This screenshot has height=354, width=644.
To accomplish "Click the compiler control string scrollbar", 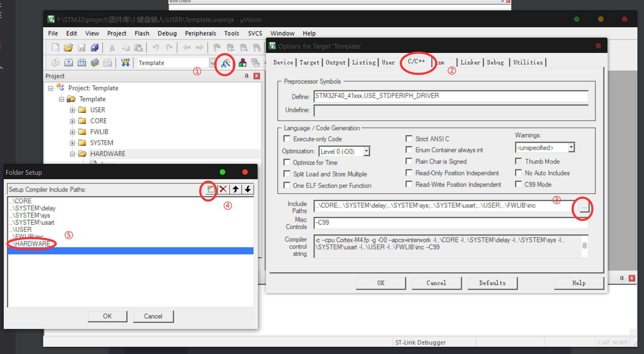I will (x=584, y=246).
